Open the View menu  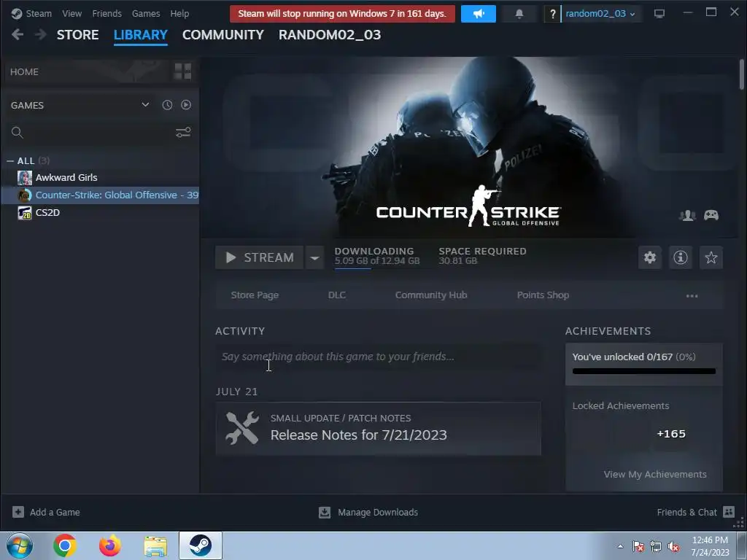[72, 13]
